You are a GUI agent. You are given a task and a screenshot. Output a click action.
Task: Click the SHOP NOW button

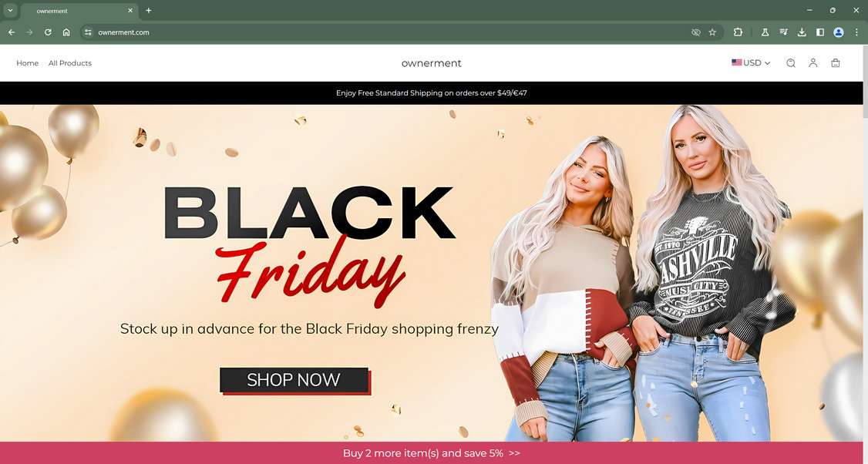tap(294, 381)
